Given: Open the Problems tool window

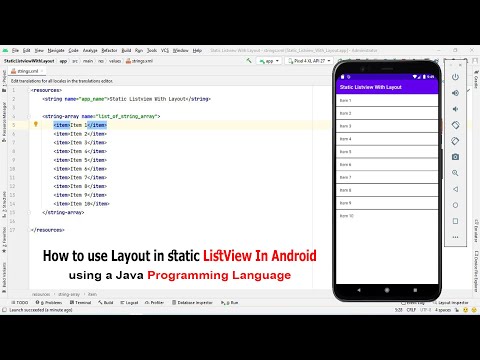Looking at the screenshot, I should [49, 303].
